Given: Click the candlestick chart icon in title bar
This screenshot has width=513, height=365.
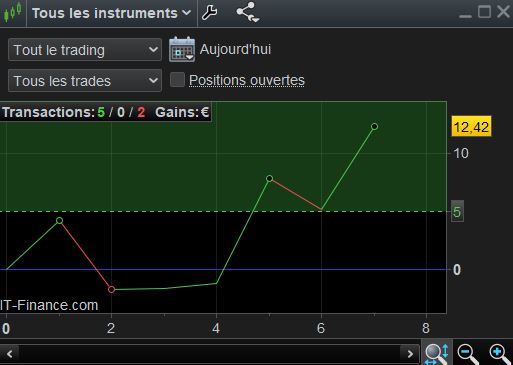Looking at the screenshot, I should click(x=13, y=12).
